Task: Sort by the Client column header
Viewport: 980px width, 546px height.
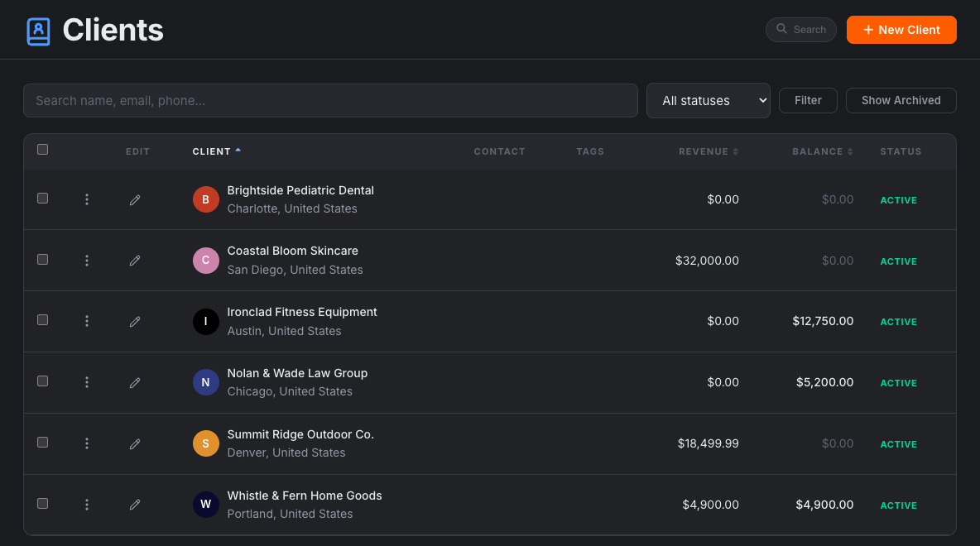Action: (x=216, y=151)
